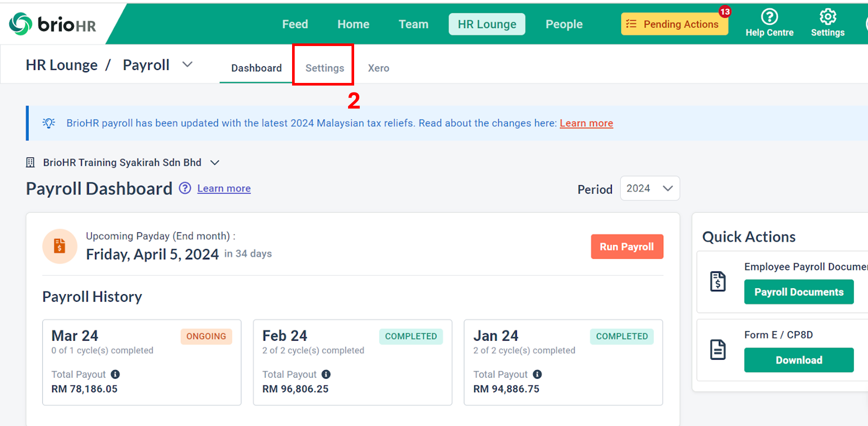Open Payroll Documents
The width and height of the screenshot is (868, 426).
(799, 292)
